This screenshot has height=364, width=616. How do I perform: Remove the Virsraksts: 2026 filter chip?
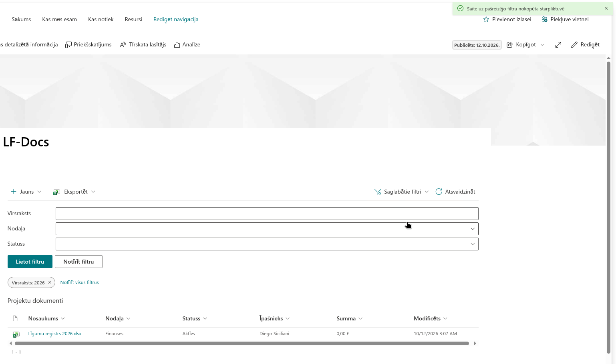[50, 282]
